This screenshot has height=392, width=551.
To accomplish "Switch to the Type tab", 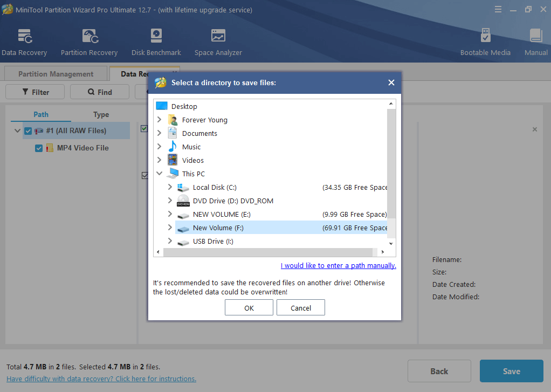I will 101,115.
